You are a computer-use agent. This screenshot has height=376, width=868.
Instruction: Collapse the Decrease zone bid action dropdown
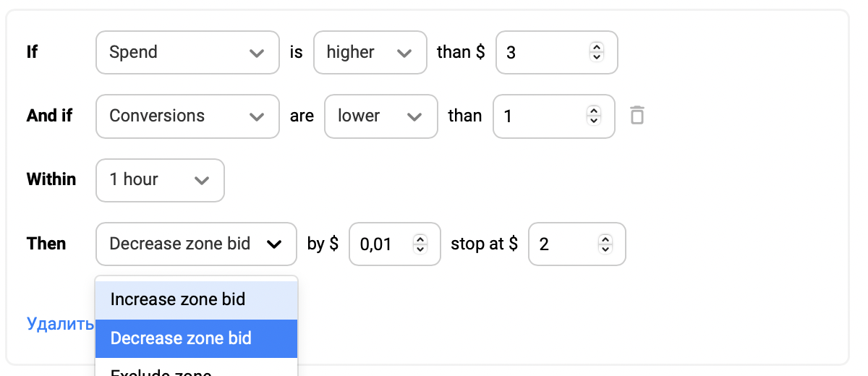click(x=196, y=244)
